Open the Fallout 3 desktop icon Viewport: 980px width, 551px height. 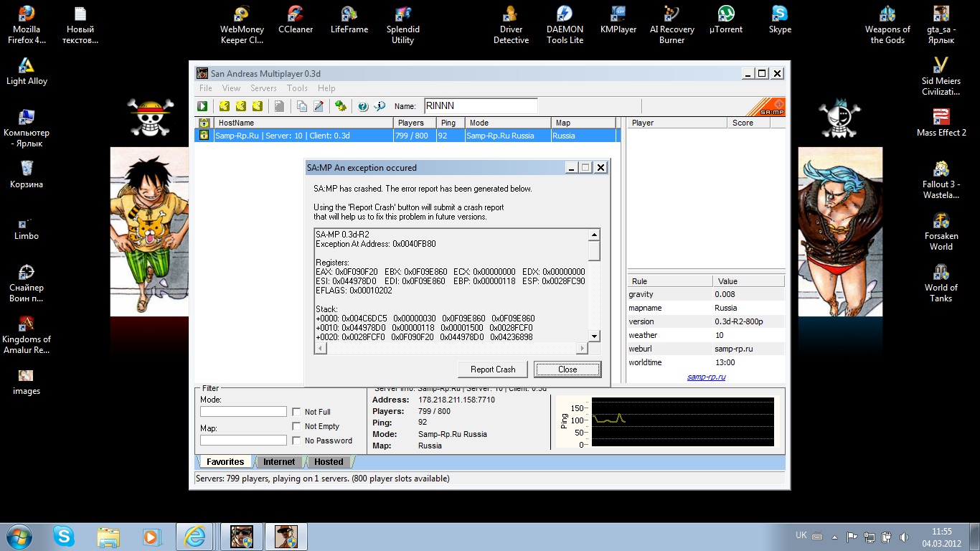tap(941, 180)
